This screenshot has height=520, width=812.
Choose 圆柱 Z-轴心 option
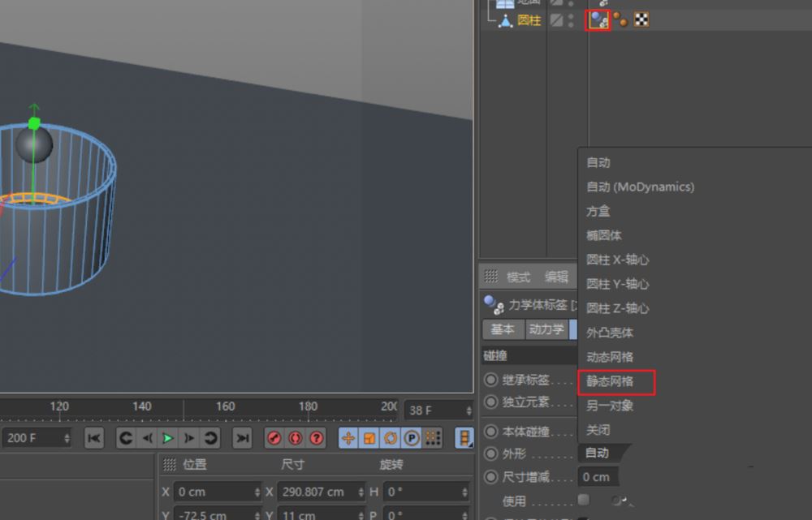point(617,308)
